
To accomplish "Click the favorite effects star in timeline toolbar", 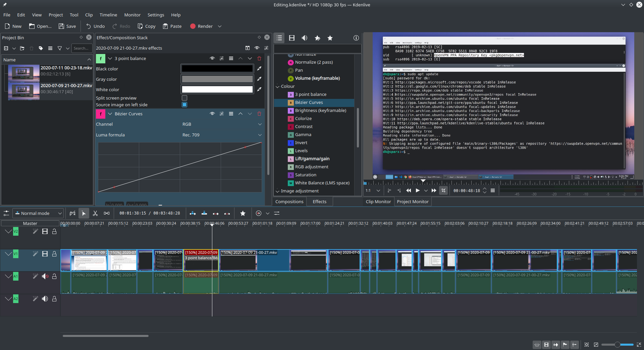I will (243, 213).
